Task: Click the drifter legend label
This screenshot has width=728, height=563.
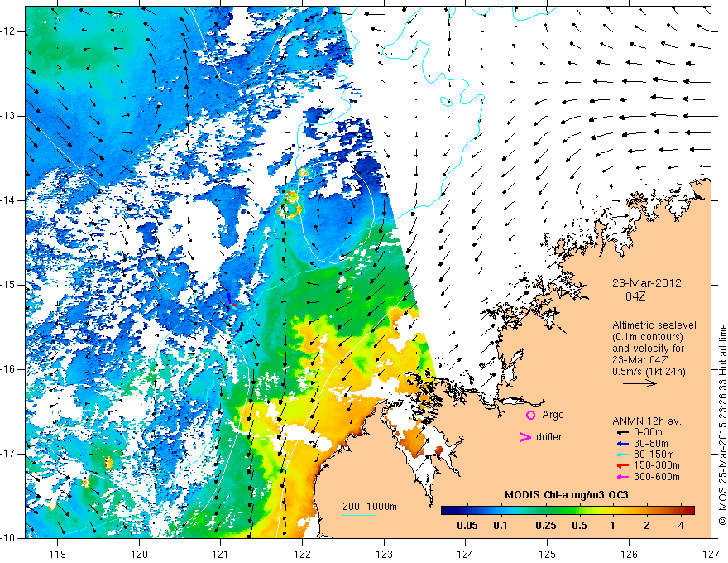Action: [548, 437]
